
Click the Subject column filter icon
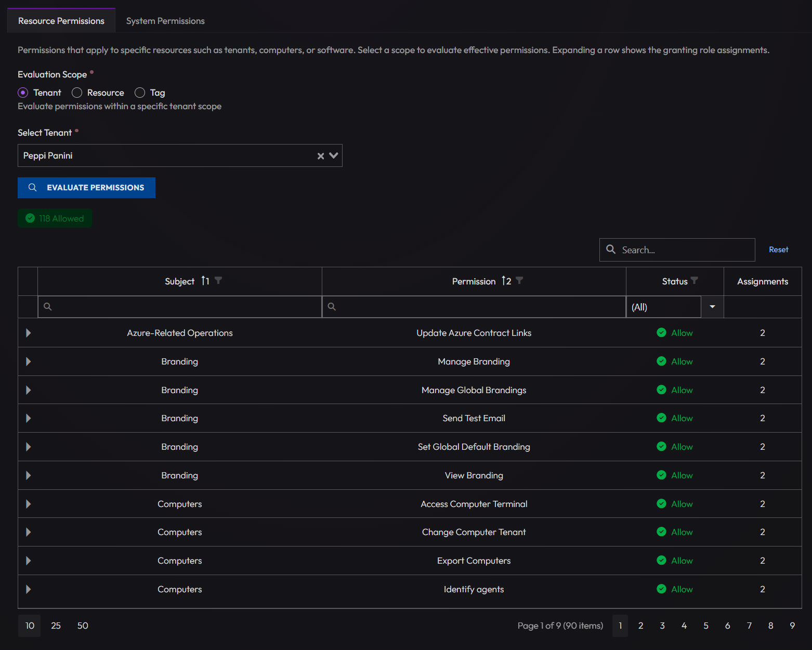coord(218,281)
